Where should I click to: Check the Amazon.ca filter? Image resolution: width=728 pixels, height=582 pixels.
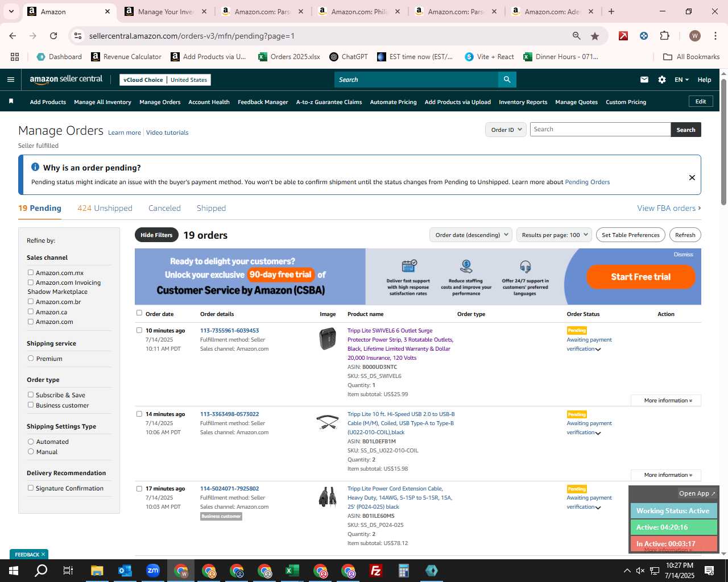pos(31,311)
